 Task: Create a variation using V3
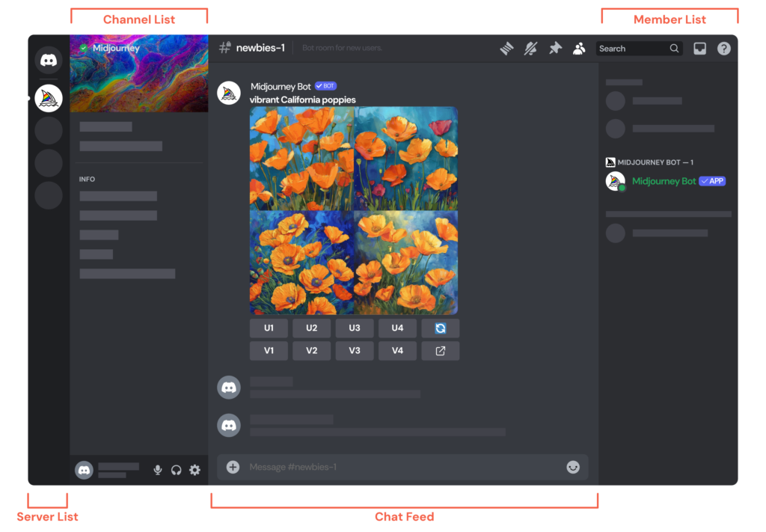tap(354, 350)
